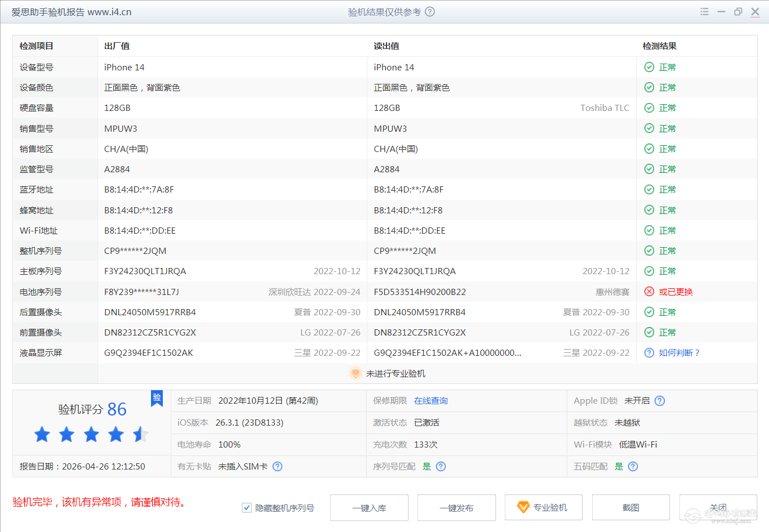769x532 pixels.
Task: Open help icon beside 验机结果仅供参考
Action: pyautogui.click(x=430, y=12)
